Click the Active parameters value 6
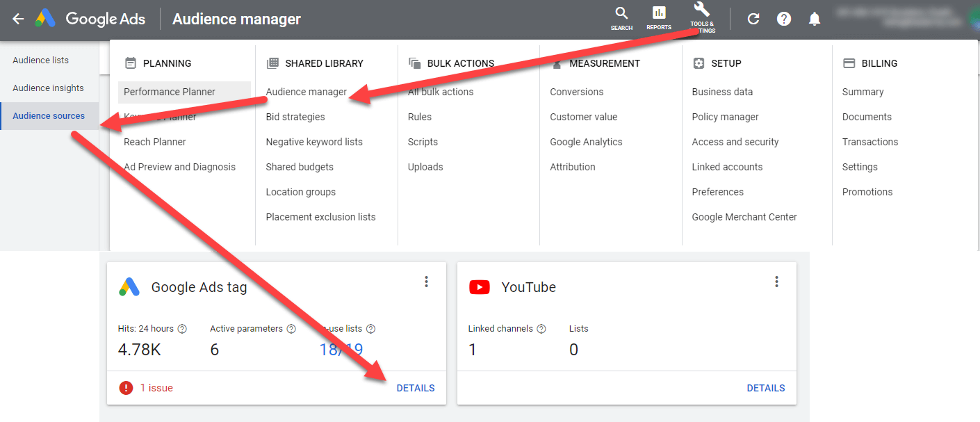 (x=215, y=349)
